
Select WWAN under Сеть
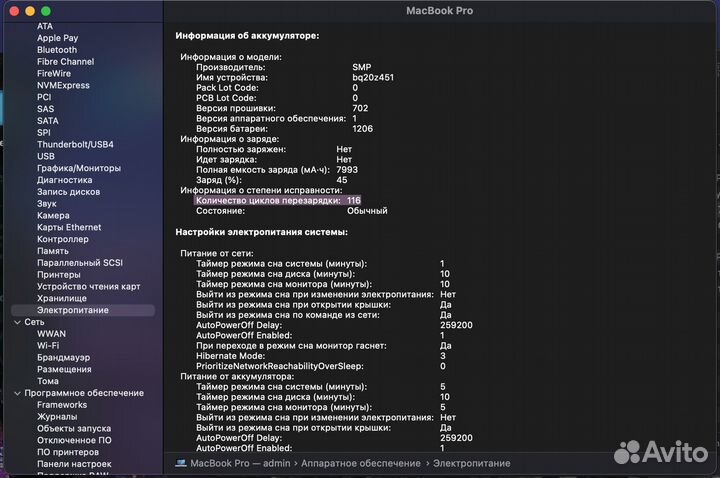(x=51, y=334)
